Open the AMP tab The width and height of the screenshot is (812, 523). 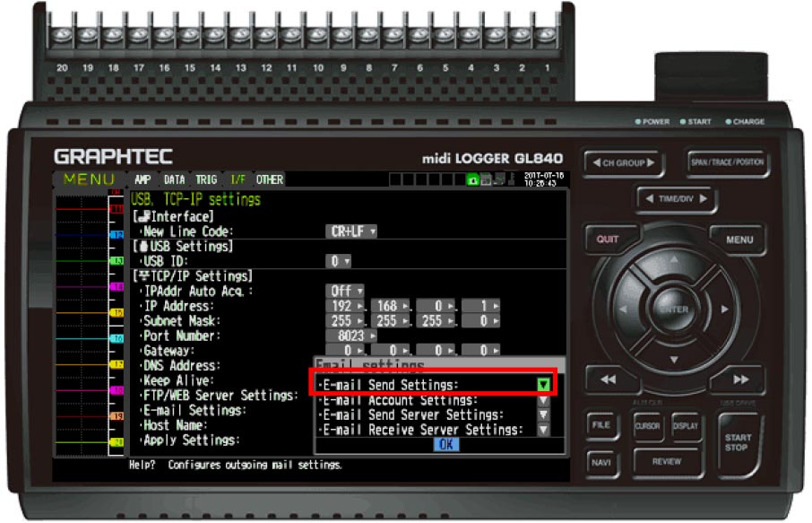point(143,179)
